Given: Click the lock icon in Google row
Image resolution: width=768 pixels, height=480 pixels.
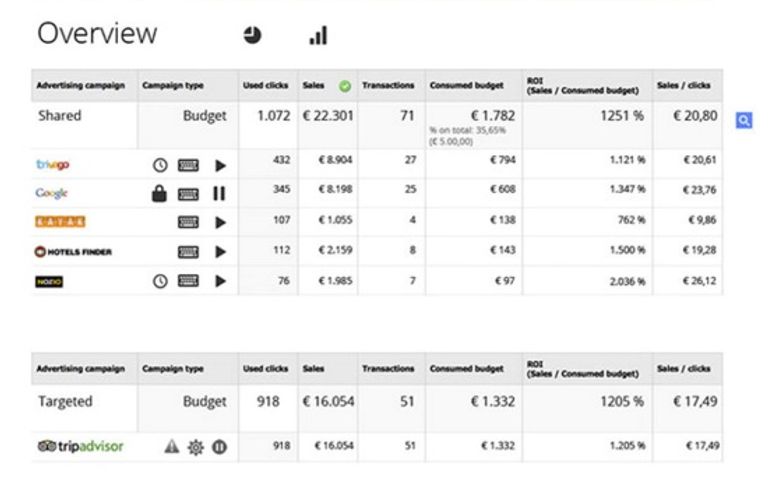Looking at the screenshot, I should coord(159,193).
